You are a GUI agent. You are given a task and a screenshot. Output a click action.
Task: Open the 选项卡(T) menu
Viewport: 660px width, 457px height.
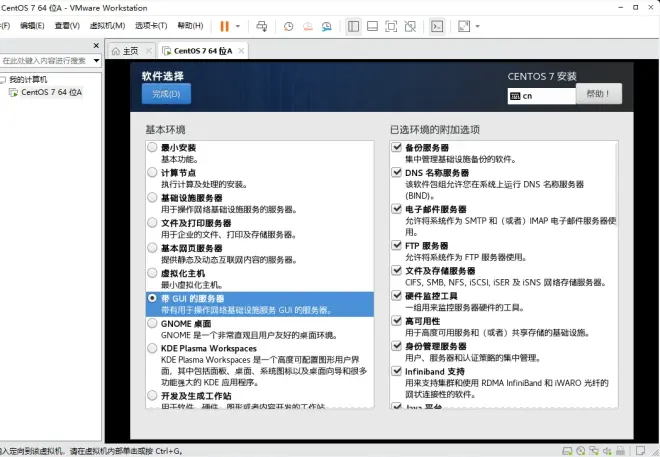click(x=151, y=26)
